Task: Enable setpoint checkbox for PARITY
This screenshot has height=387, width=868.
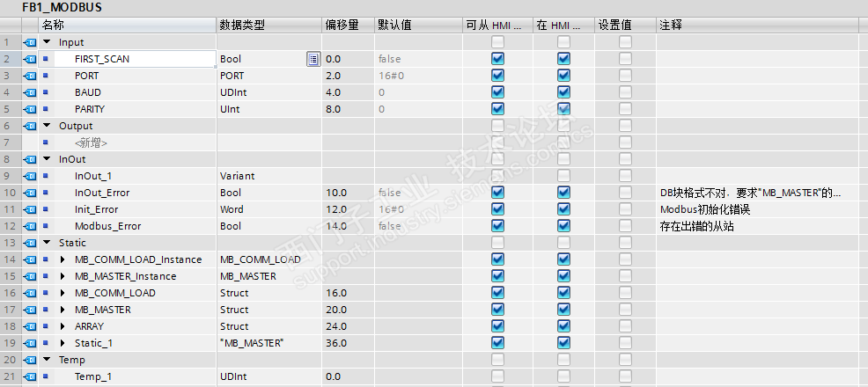Action: point(625,109)
